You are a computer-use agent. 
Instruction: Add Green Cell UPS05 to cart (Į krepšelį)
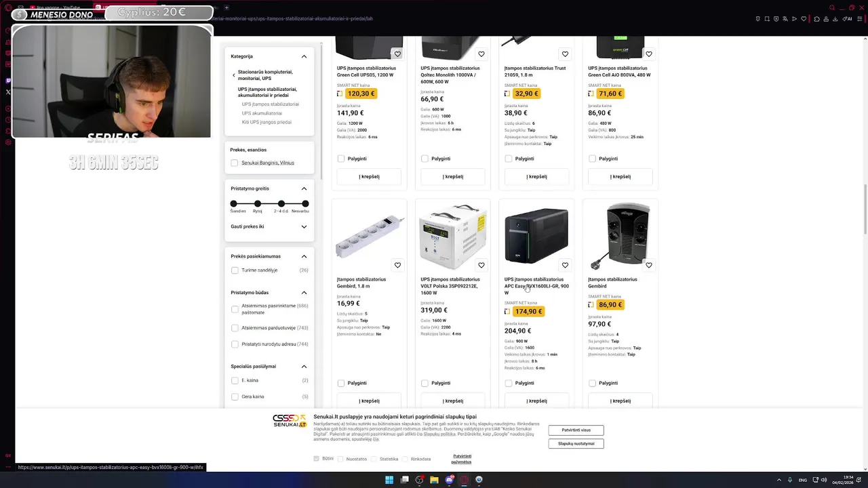tap(369, 177)
